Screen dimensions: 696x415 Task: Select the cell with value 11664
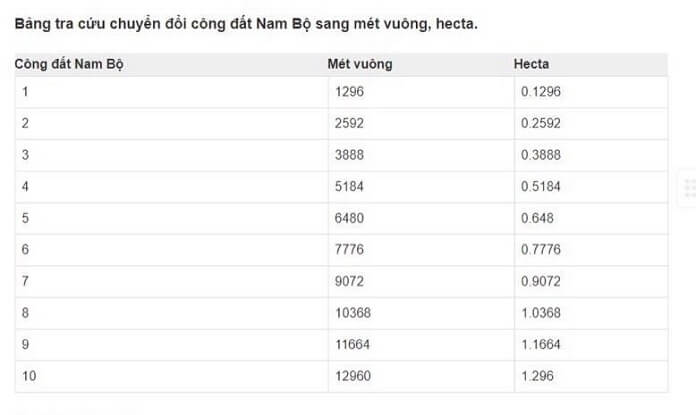coord(421,344)
